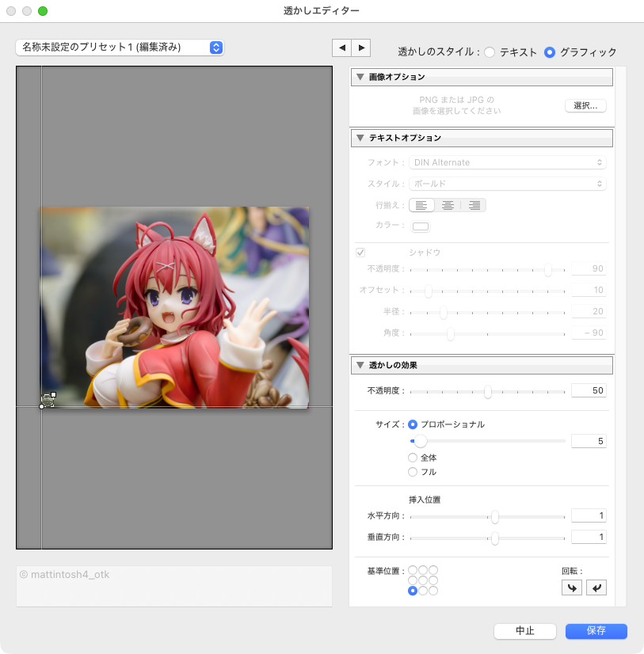Image resolution: width=644 pixels, height=654 pixels.
Task: Click the green window zoom button
Action: pos(43,11)
